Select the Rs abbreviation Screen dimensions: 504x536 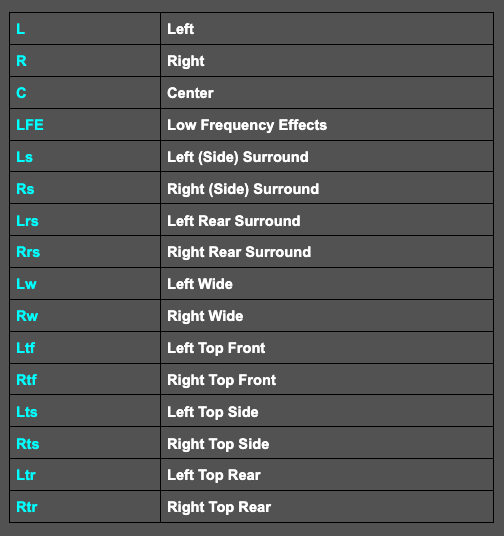25,189
